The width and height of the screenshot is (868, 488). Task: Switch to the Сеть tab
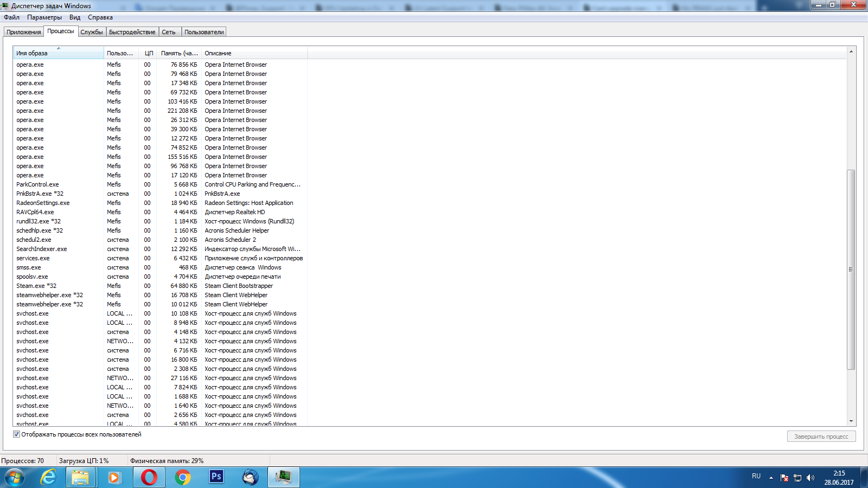coord(169,32)
